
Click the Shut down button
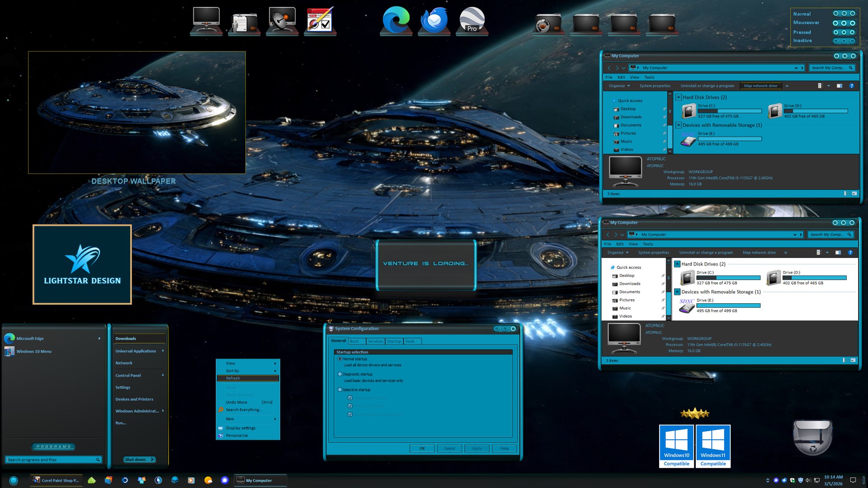[x=135, y=460]
